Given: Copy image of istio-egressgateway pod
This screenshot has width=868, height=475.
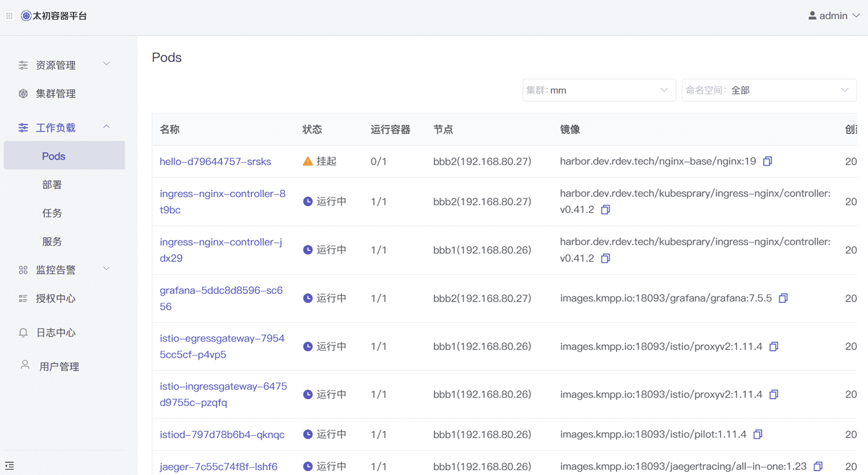Looking at the screenshot, I should pos(774,346).
